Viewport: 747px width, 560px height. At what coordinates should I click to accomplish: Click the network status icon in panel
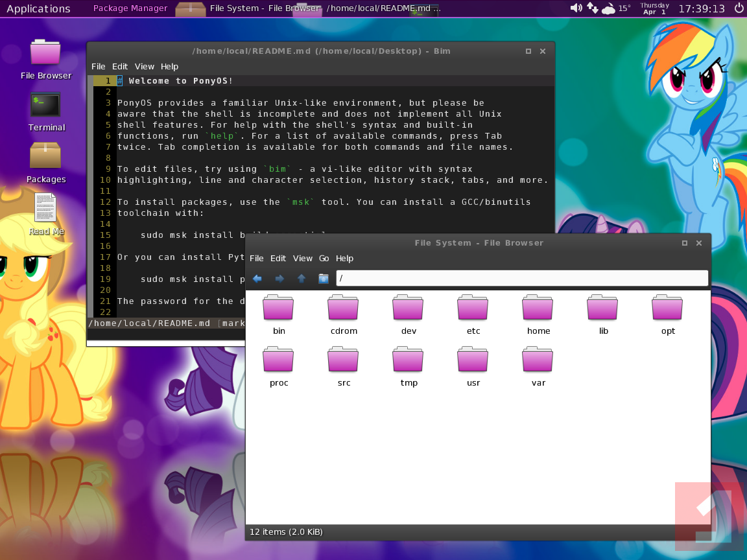tap(593, 8)
